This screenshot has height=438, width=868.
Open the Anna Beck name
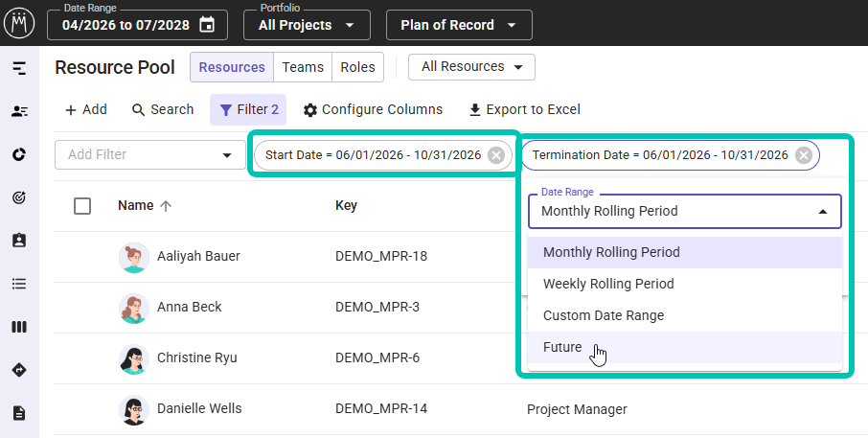(190, 307)
